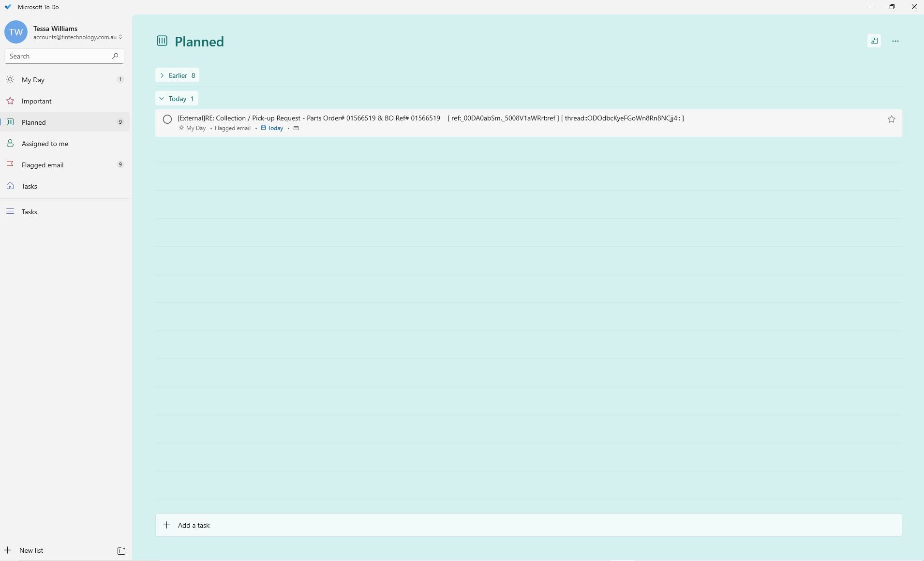This screenshot has height=561, width=924.
Task: Click the Planned calendar icon in sidebar
Action: pyautogui.click(x=10, y=122)
